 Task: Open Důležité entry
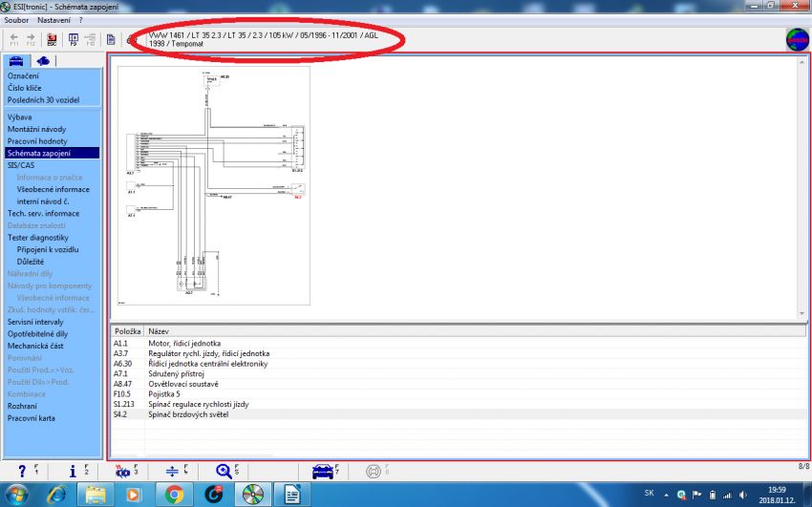[x=30, y=262]
